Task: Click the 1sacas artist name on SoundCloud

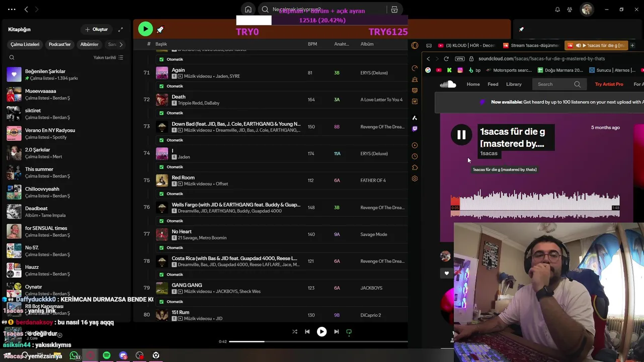Action: tap(489, 153)
